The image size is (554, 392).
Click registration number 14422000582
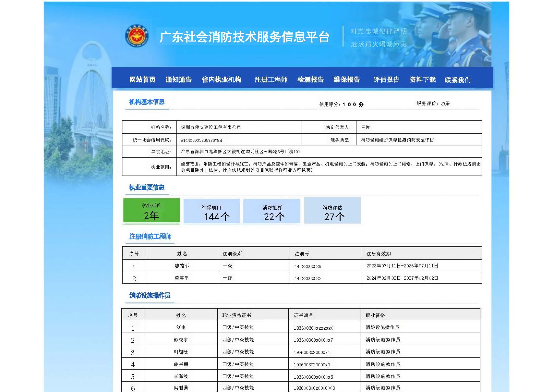click(x=308, y=278)
